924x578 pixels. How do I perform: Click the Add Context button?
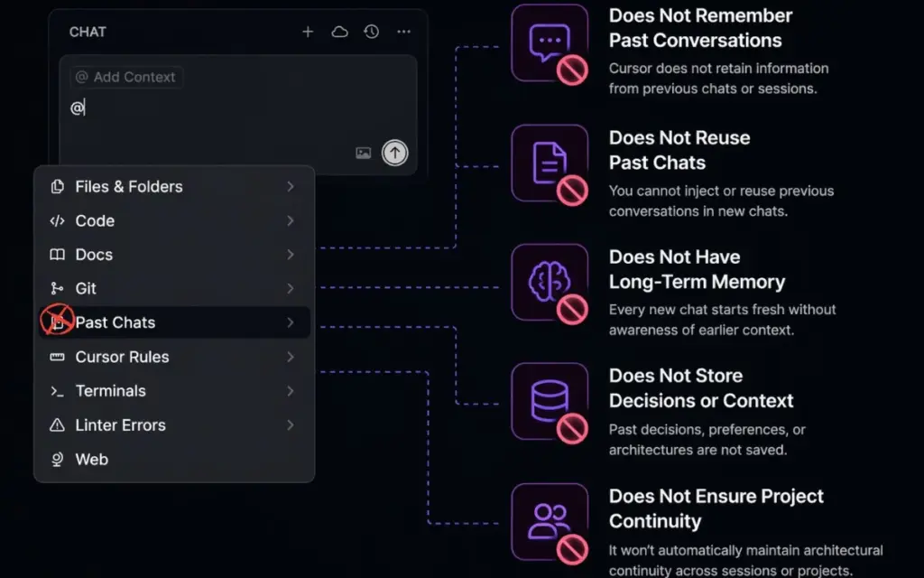tap(125, 77)
